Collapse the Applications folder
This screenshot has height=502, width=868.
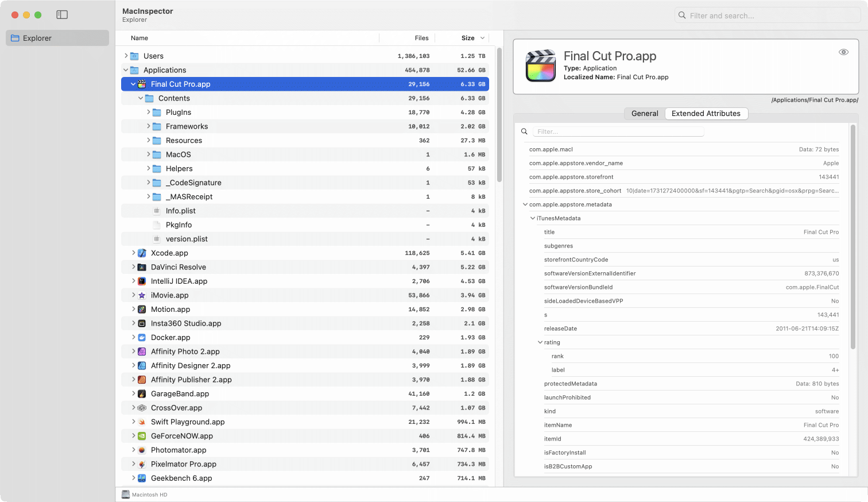point(126,70)
